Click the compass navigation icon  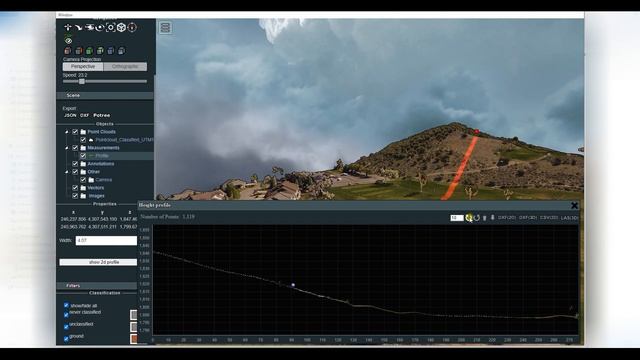click(x=132, y=27)
